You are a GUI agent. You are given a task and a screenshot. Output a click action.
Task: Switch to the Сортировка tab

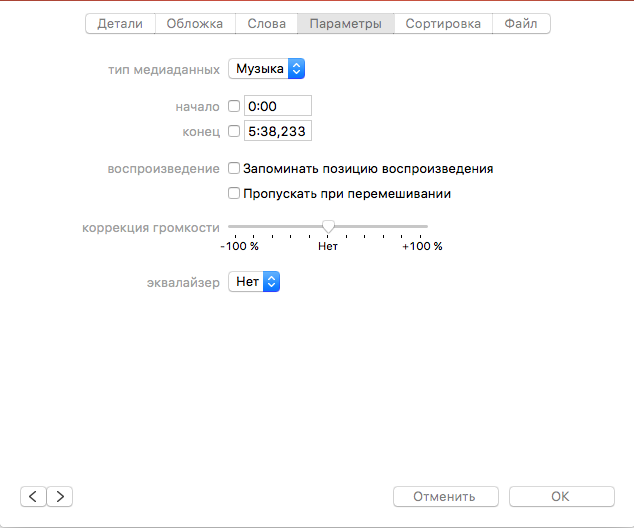(443, 23)
